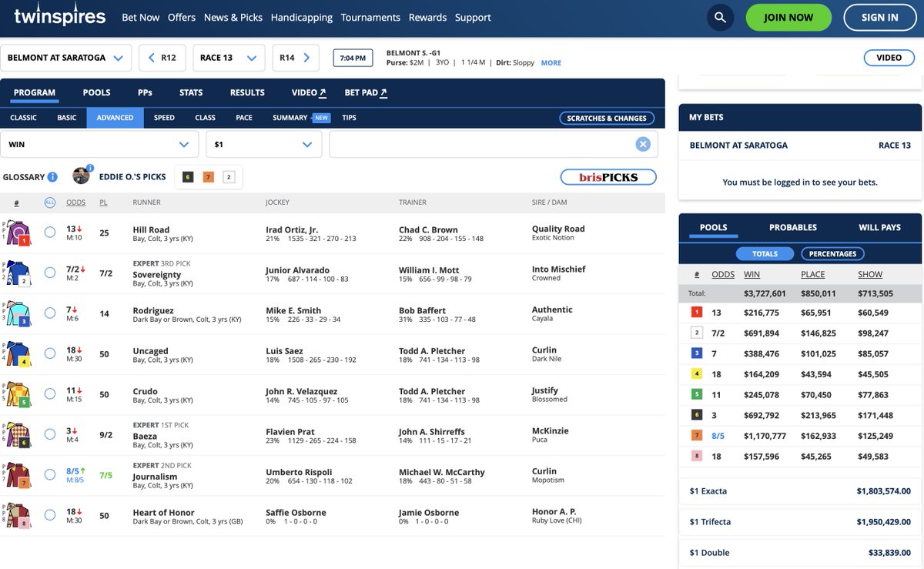Click Eddie O.'s pick number 6 badge

[188, 177]
